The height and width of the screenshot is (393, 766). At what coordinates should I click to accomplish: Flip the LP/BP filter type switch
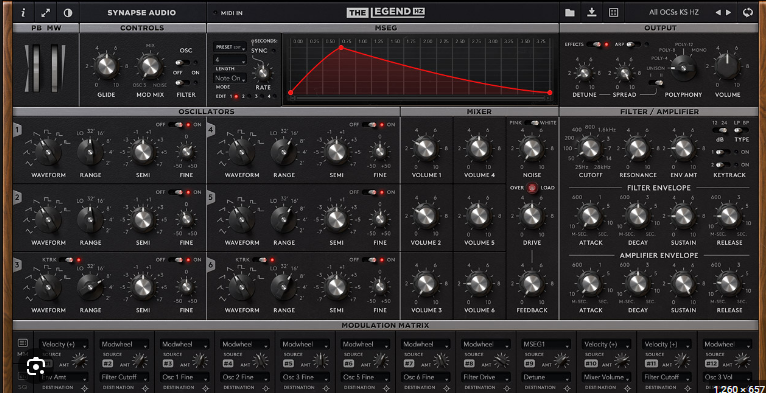pyautogui.click(x=742, y=130)
